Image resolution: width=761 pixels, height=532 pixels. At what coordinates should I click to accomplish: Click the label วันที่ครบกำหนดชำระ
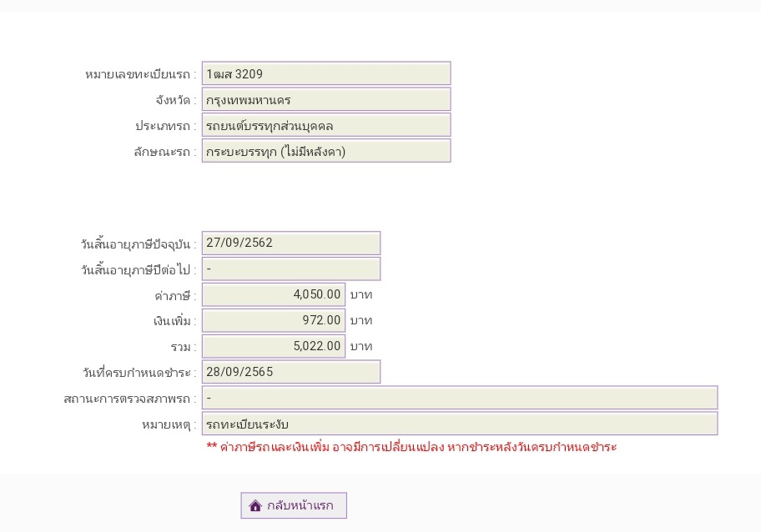(139, 373)
